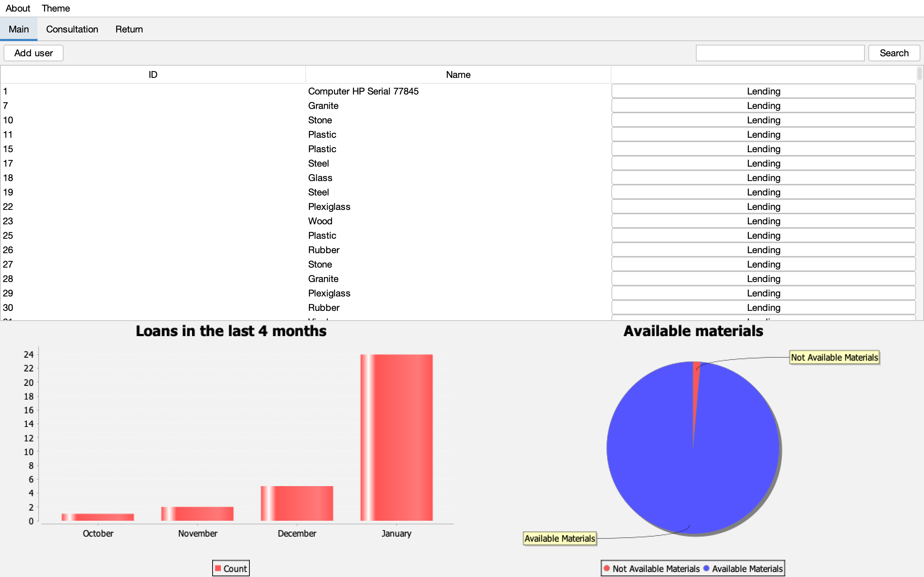Click the Return tab
Screen dimensions: 924x577
pyautogui.click(x=128, y=29)
